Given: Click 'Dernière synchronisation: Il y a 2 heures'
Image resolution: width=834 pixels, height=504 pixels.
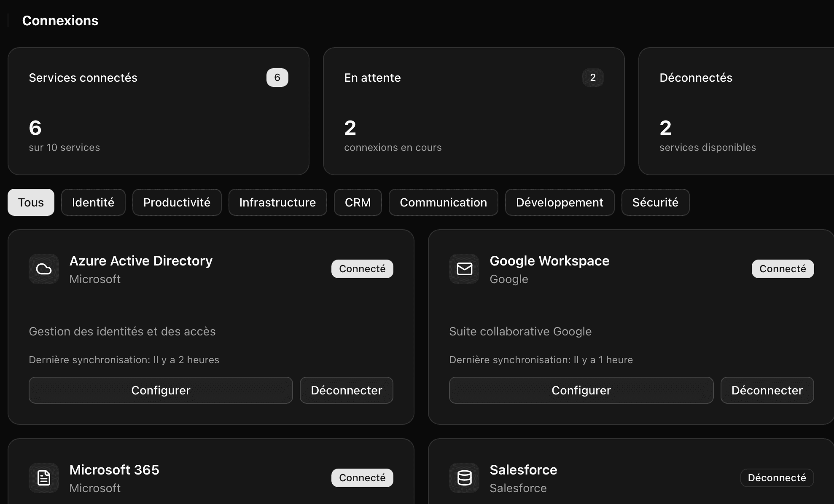Looking at the screenshot, I should coord(124,360).
